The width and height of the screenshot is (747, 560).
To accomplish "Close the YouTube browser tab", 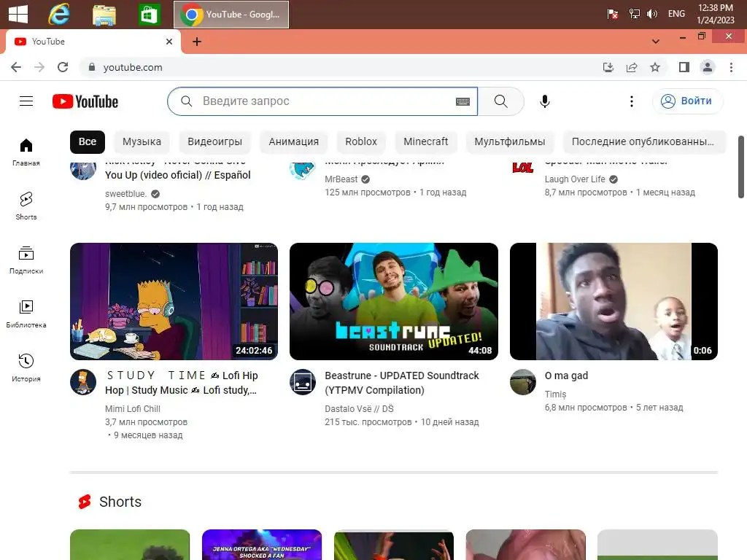I will point(169,42).
